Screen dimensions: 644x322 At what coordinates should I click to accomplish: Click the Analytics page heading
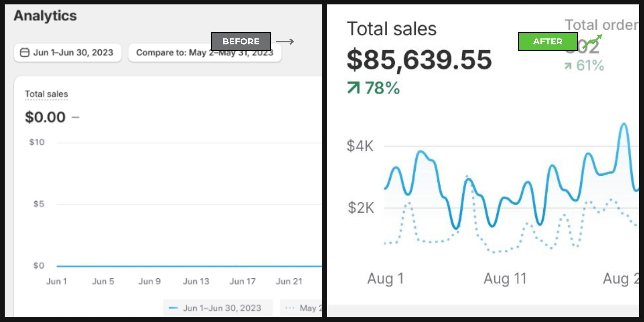tap(45, 15)
